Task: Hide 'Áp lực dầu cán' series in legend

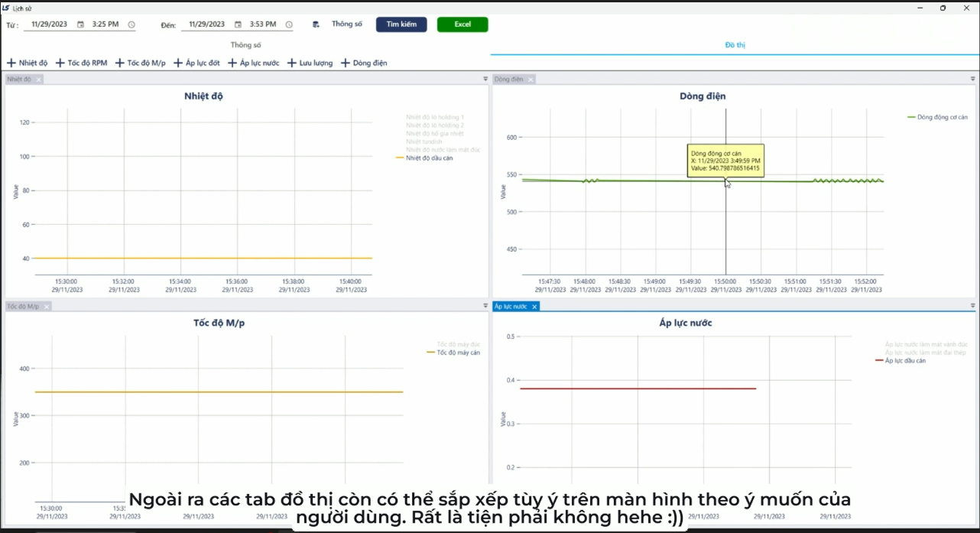Action: tap(905, 360)
